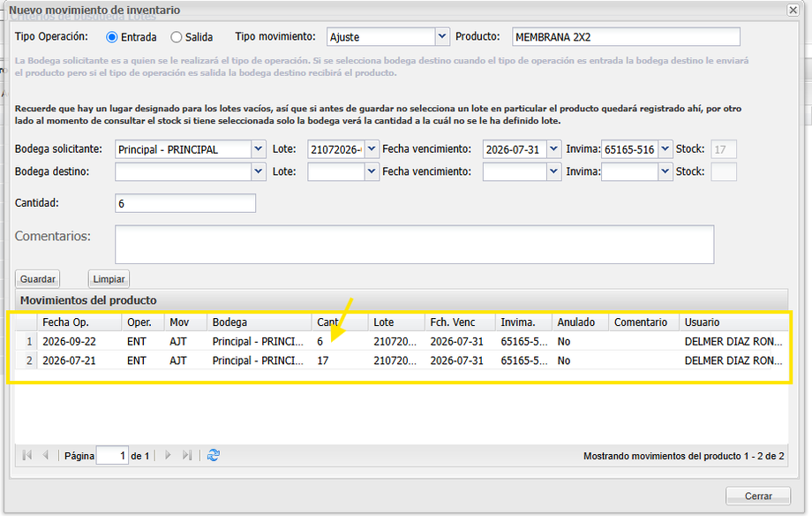Click the quantity cell showing 17
The image size is (812, 523).
click(340, 360)
